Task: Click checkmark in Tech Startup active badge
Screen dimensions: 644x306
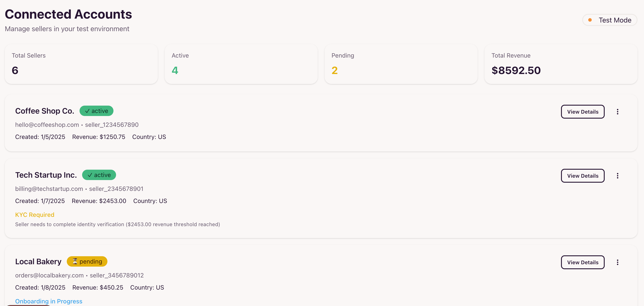Action: tap(90, 175)
